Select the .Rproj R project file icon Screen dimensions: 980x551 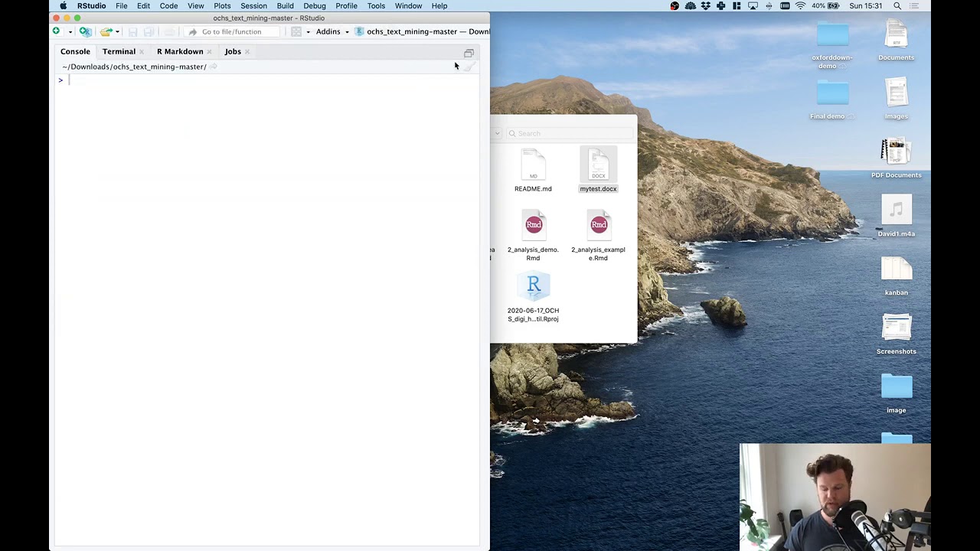534,286
